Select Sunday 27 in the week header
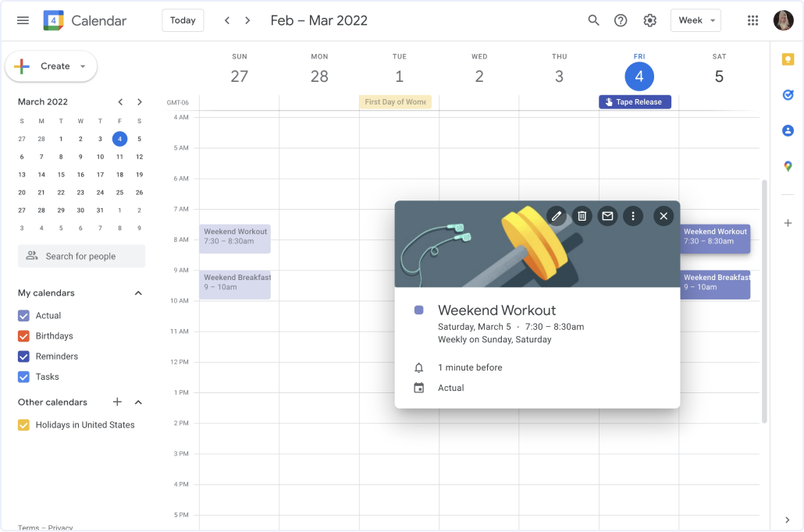The width and height of the screenshot is (804, 532). point(240,76)
